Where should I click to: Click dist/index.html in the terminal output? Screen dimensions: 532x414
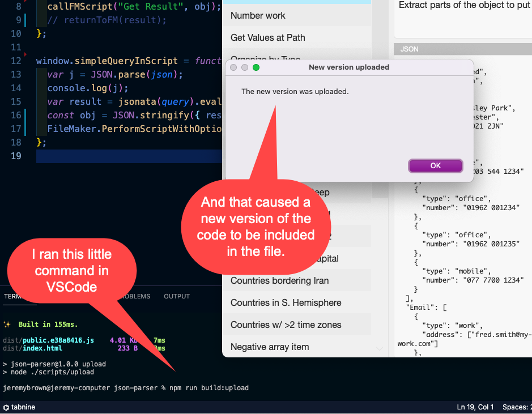click(32, 348)
